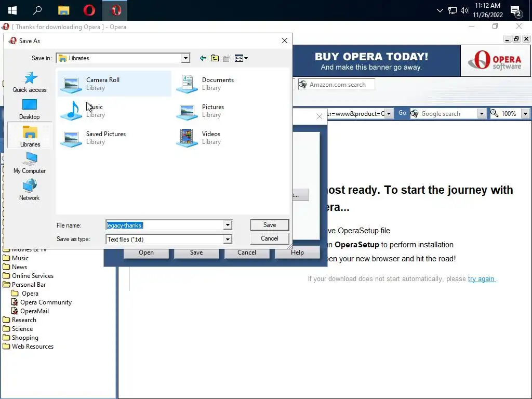Collapse the Personal Bar bookmarks folder

[24, 285]
